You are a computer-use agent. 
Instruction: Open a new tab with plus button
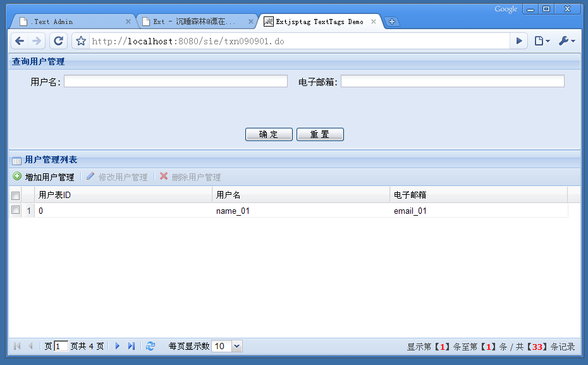(392, 22)
